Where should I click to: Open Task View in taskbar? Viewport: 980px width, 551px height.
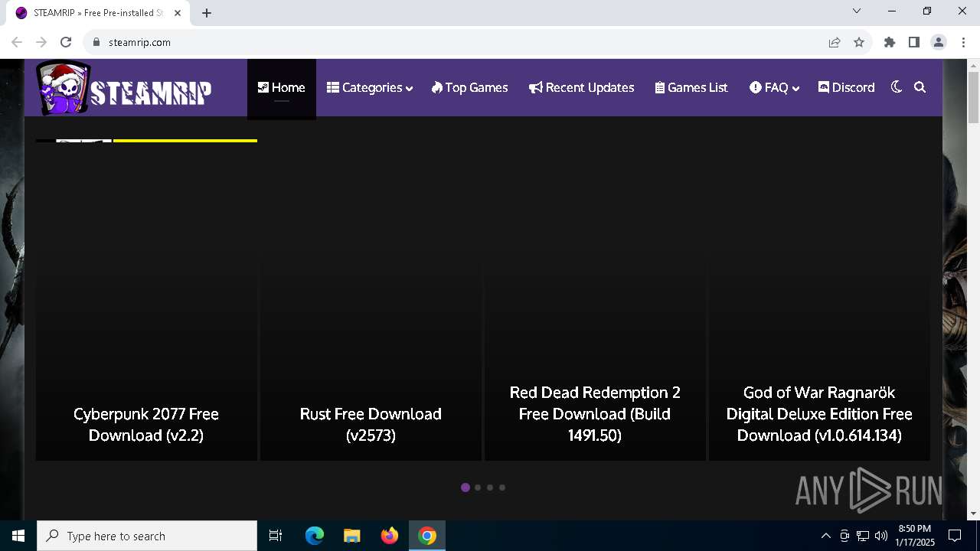(276, 536)
